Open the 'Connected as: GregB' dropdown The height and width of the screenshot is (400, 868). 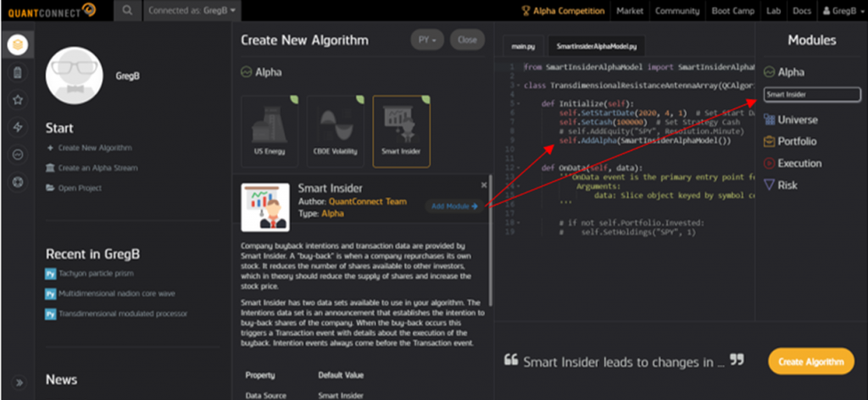[192, 10]
